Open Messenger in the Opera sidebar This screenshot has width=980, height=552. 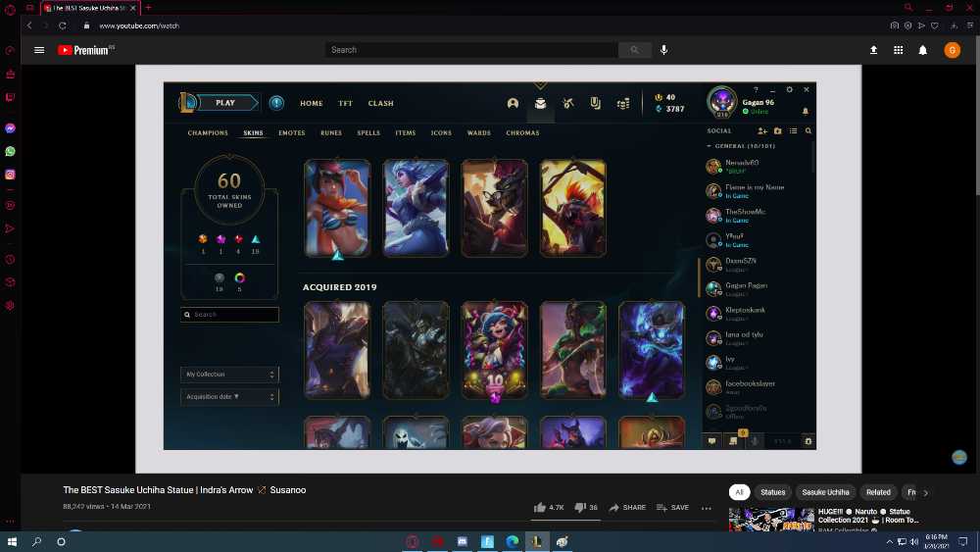[10, 128]
